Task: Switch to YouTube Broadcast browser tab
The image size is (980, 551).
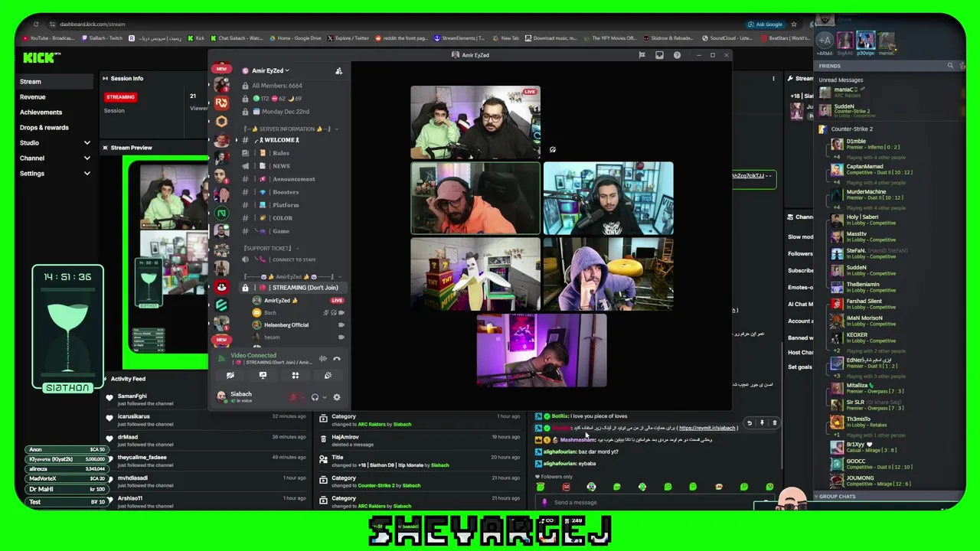Action: click(49, 37)
